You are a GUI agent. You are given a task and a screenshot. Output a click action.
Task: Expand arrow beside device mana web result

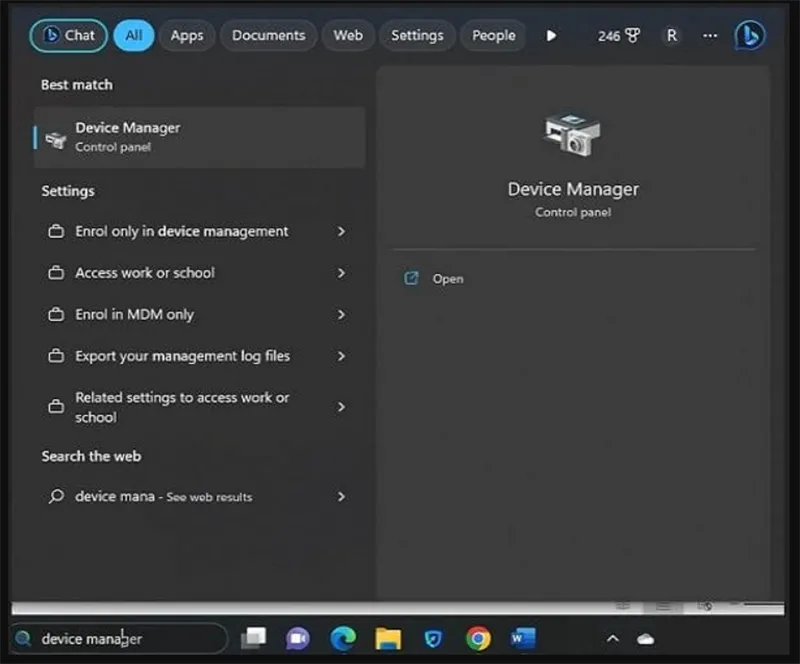coord(341,496)
